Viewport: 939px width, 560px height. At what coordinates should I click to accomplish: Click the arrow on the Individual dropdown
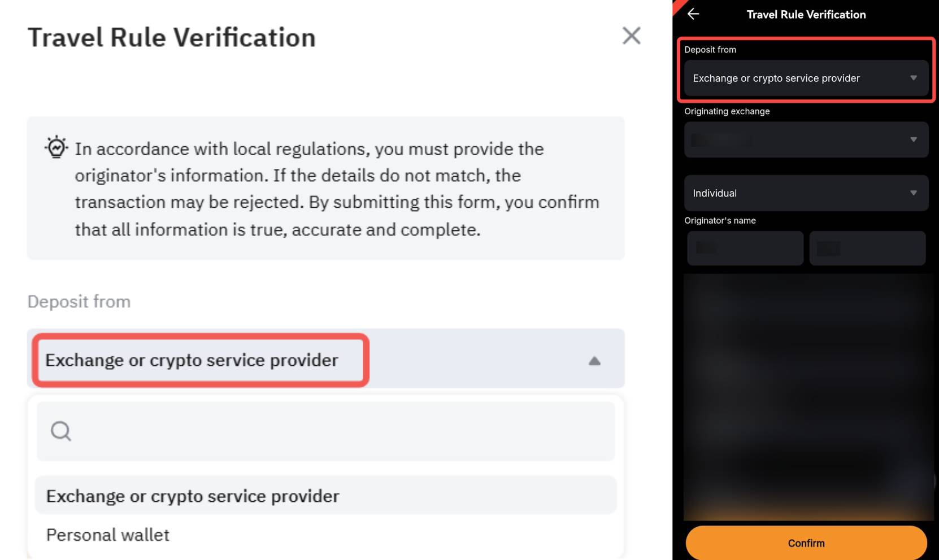913,193
